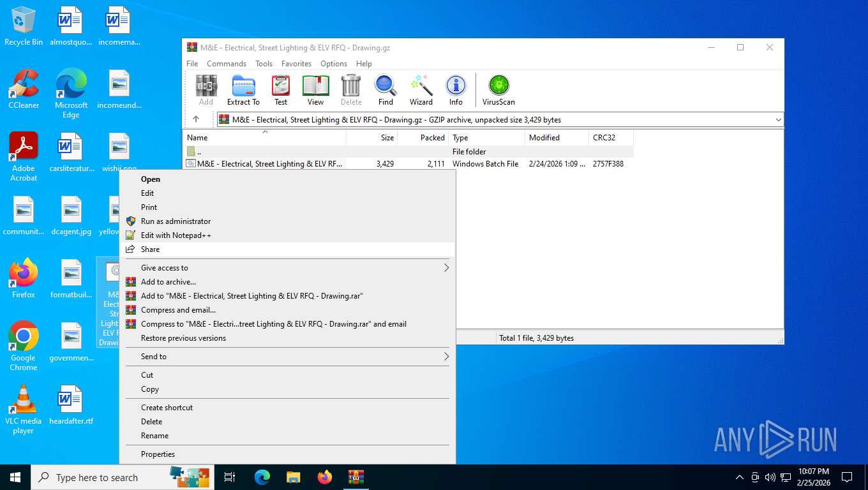
Task: Select Create shortcut entry
Action: pos(287,408)
